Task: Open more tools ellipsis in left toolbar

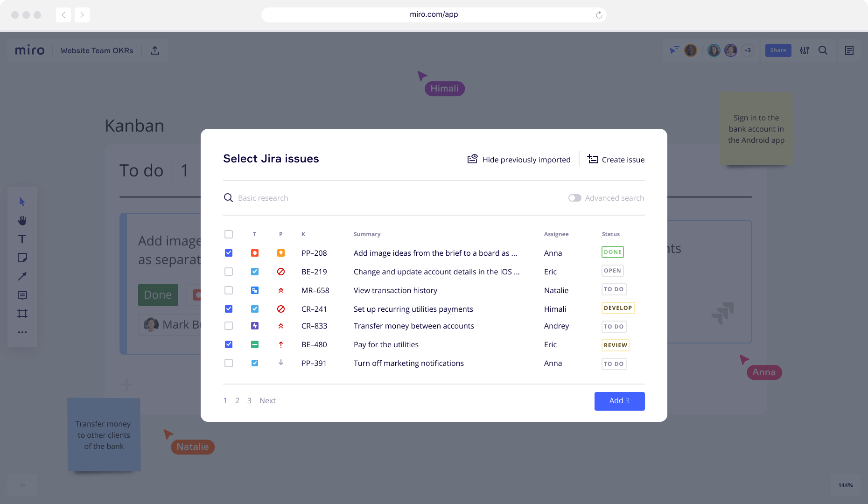Action: (x=22, y=332)
